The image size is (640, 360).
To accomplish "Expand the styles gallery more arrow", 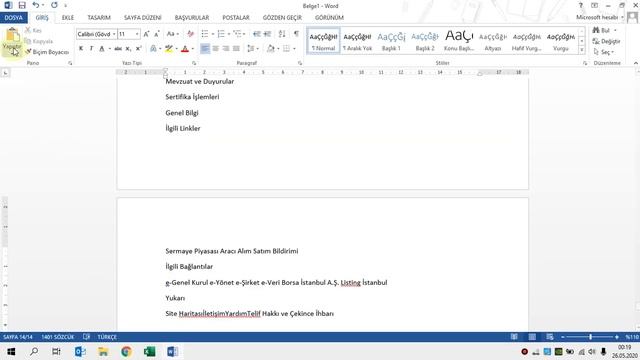I will coord(582,50).
